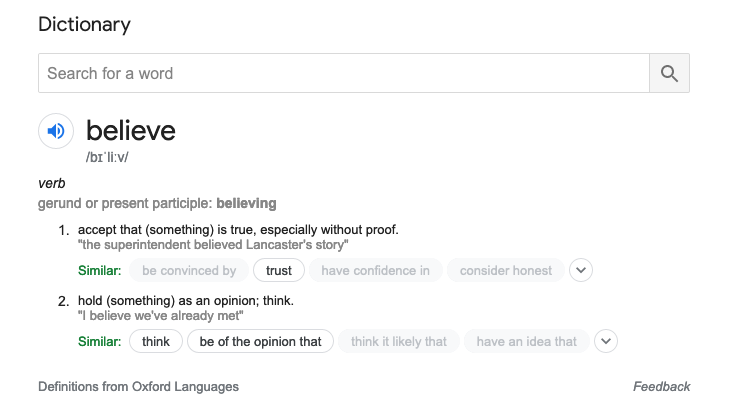732x418 pixels.
Task: Click the bold word "believing"
Action: click(x=246, y=203)
